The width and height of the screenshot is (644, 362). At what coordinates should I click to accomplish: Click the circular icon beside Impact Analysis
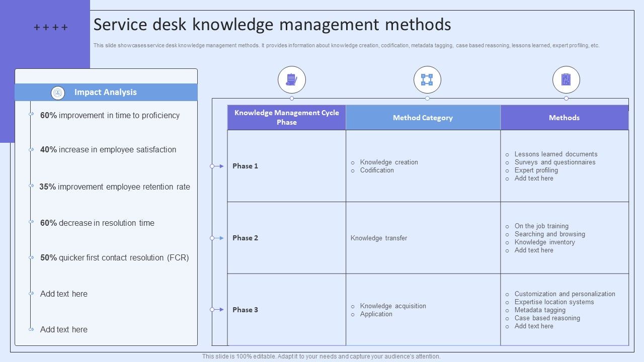pos(58,93)
